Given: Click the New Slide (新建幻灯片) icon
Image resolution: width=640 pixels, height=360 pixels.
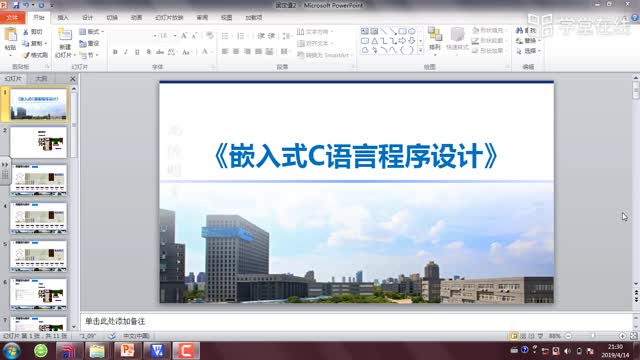Looking at the screenshot, I should coord(65,35).
